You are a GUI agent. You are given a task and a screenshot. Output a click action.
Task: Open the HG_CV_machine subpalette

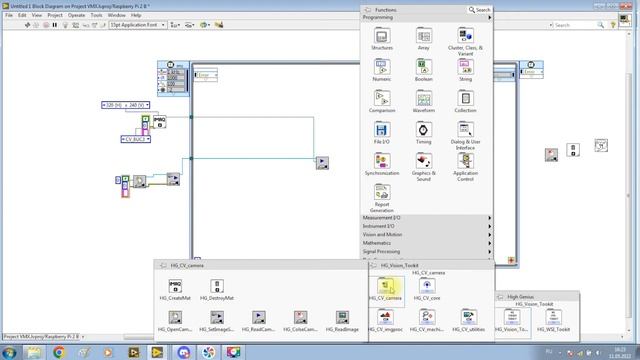tap(427, 317)
